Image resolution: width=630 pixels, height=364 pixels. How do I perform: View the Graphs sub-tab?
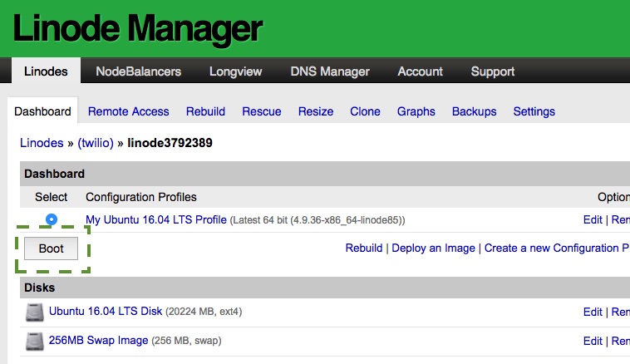416,111
